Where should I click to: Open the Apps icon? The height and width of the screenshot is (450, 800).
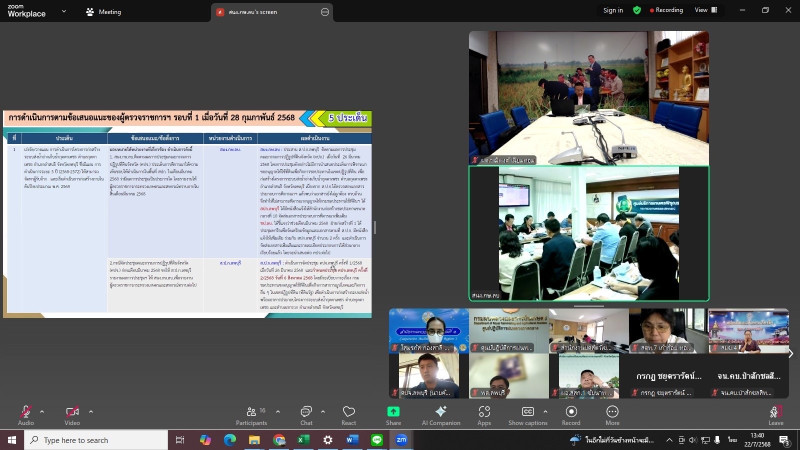pyautogui.click(x=484, y=412)
